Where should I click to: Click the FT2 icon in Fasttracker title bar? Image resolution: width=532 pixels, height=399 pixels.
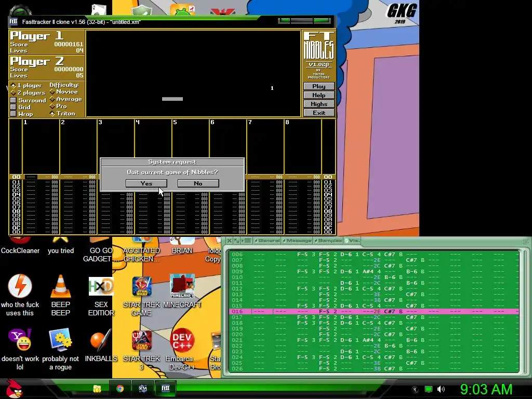click(13, 22)
